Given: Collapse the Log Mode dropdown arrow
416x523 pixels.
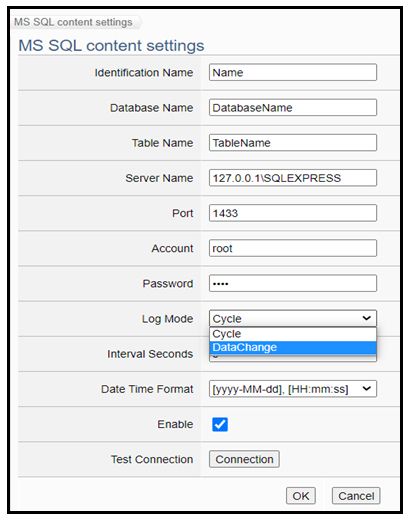Looking at the screenshot, I should pyautogui.click(x=366, y=318).
